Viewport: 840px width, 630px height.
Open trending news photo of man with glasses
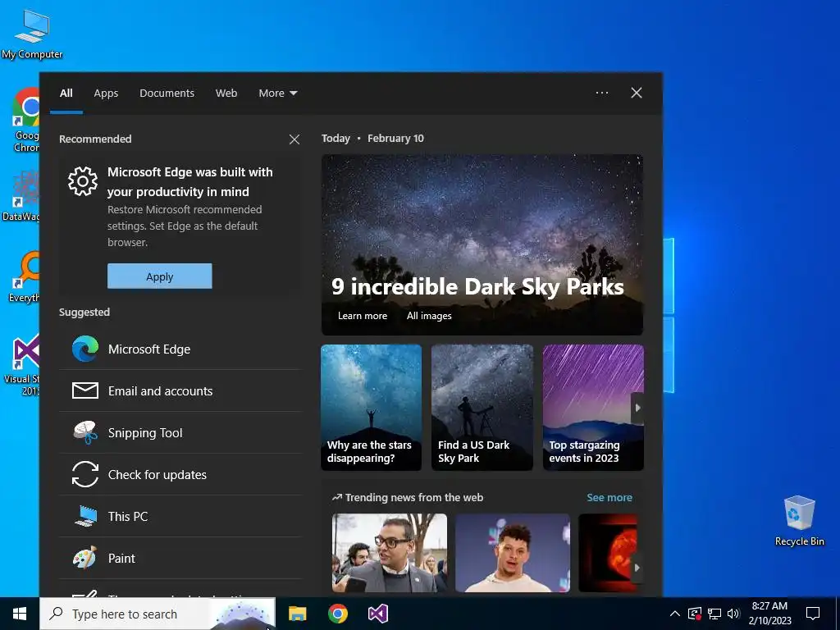point(389,553)
